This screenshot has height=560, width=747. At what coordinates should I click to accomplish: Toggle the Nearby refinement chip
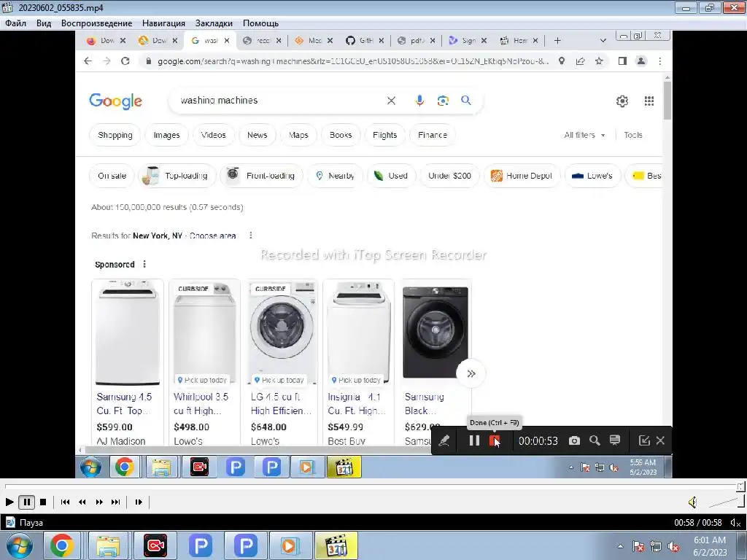(335, 176)
